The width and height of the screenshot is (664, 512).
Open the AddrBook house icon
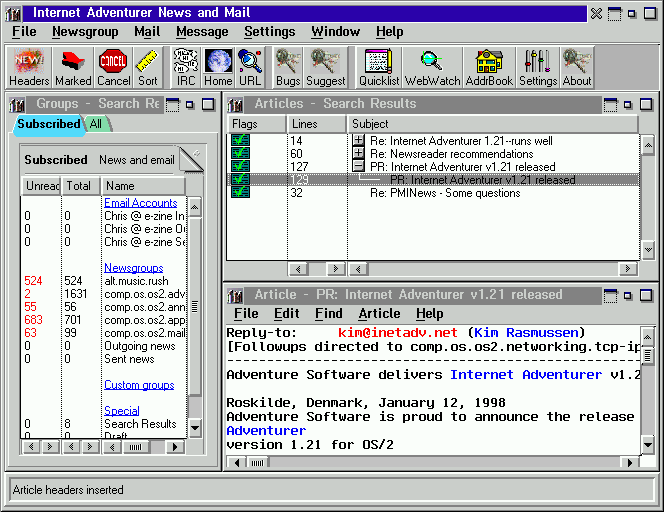tap(489, 68)
